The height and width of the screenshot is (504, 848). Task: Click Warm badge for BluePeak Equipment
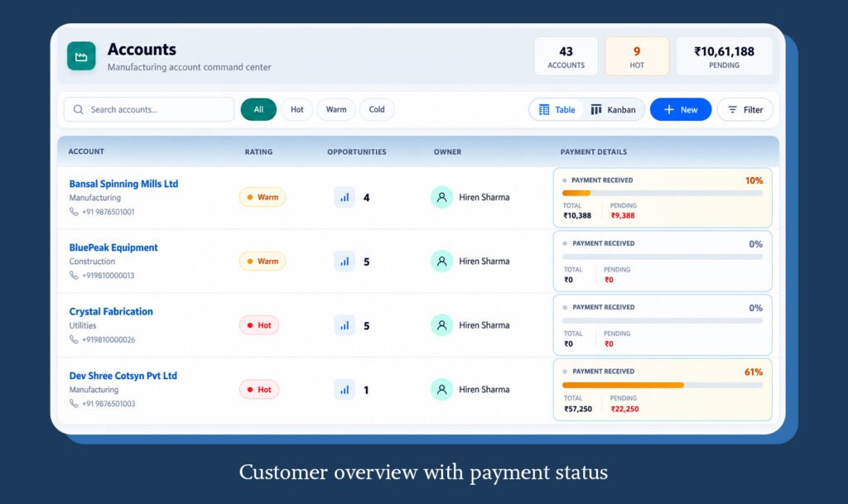pos(263,261)
